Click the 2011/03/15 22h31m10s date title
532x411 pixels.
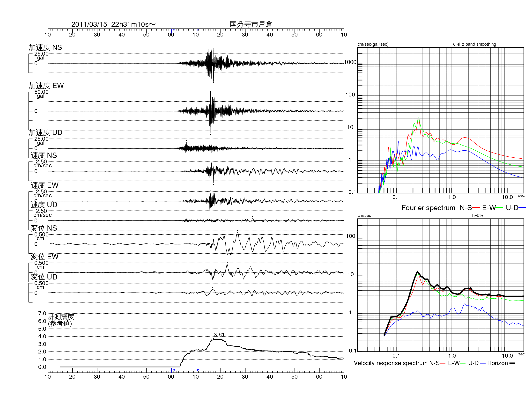pyautogui.click(x=113, y=24)
